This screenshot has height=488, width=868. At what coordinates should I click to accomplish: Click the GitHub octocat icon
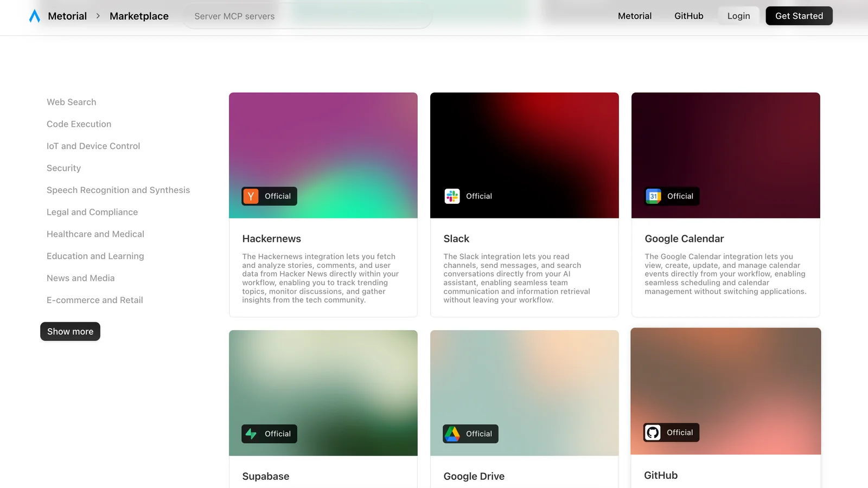(653, 433)
